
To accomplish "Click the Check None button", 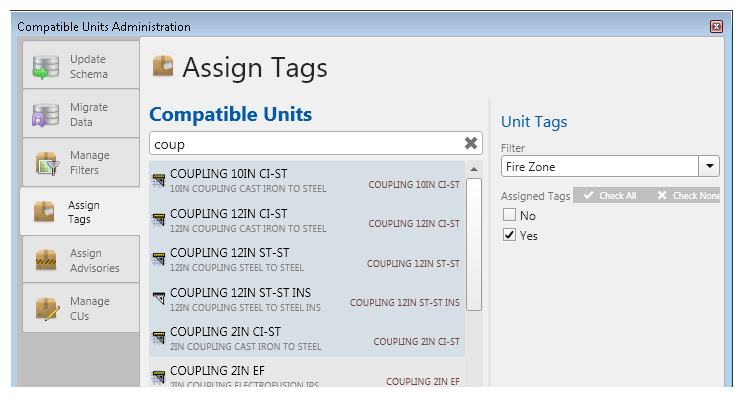I will coord(689,196).
